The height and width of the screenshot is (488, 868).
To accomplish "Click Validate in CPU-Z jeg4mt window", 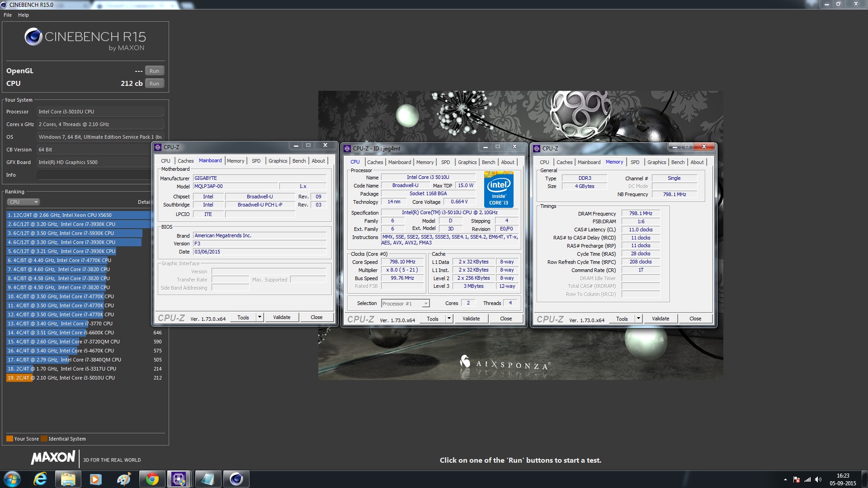I will click(471, 319).
